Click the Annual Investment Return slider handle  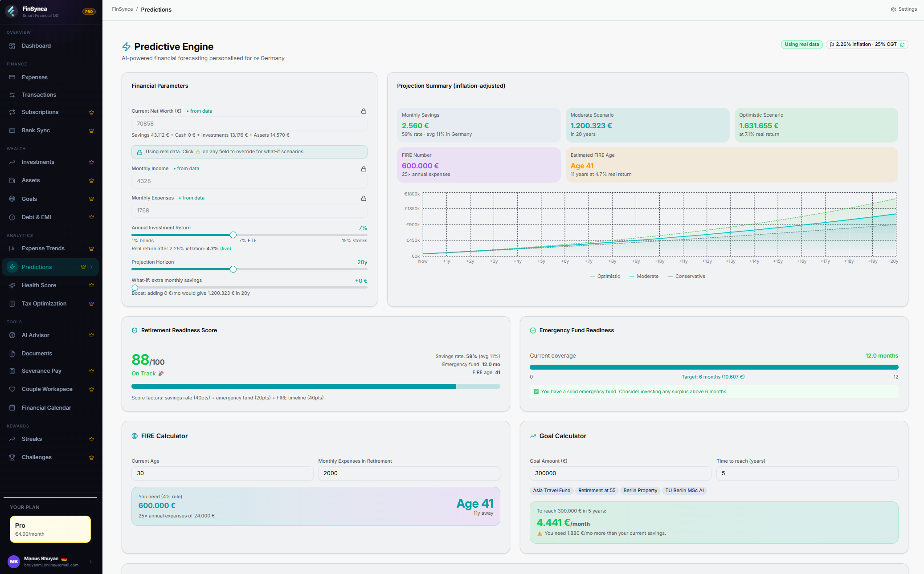click(233, 235)
